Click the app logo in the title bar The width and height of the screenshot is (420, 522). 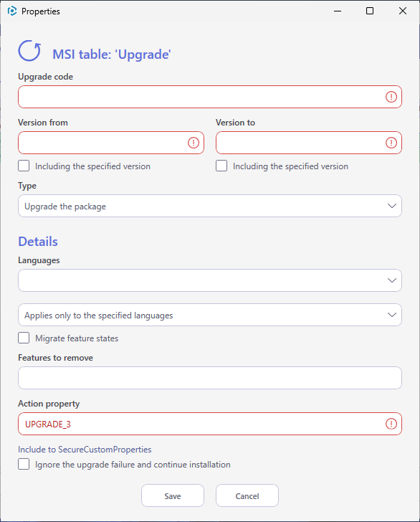coord(12,11)
